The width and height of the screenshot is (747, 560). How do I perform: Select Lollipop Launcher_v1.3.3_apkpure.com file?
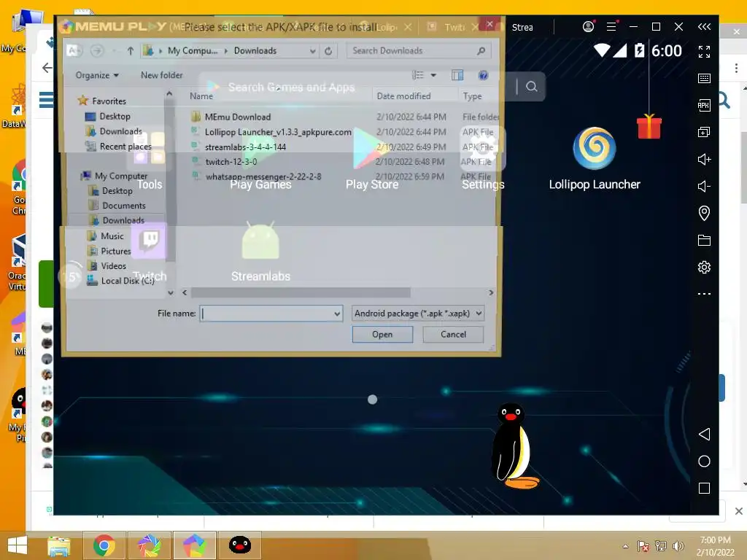(278, 132)
